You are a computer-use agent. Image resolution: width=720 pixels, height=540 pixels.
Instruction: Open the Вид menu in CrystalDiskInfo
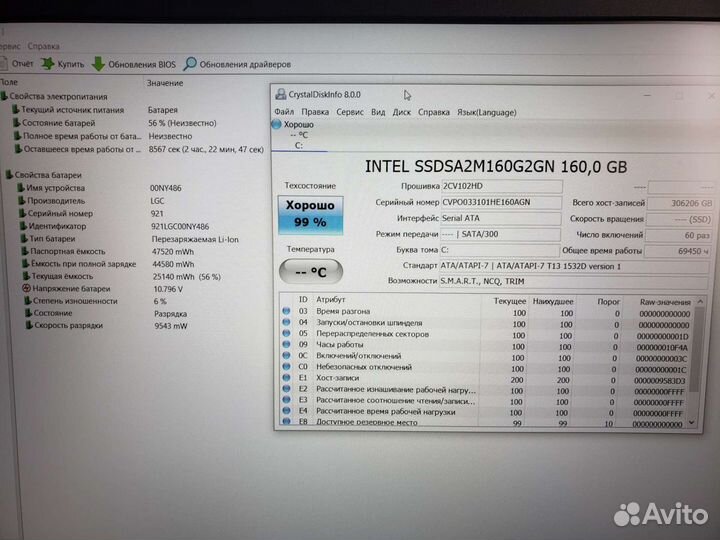pos(378,112)
